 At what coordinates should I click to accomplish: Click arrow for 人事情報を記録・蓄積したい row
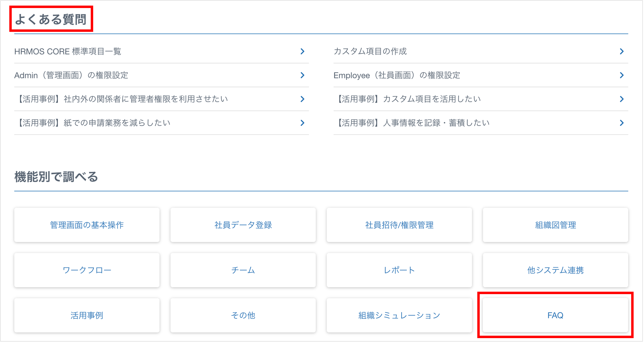pos(621,123)
